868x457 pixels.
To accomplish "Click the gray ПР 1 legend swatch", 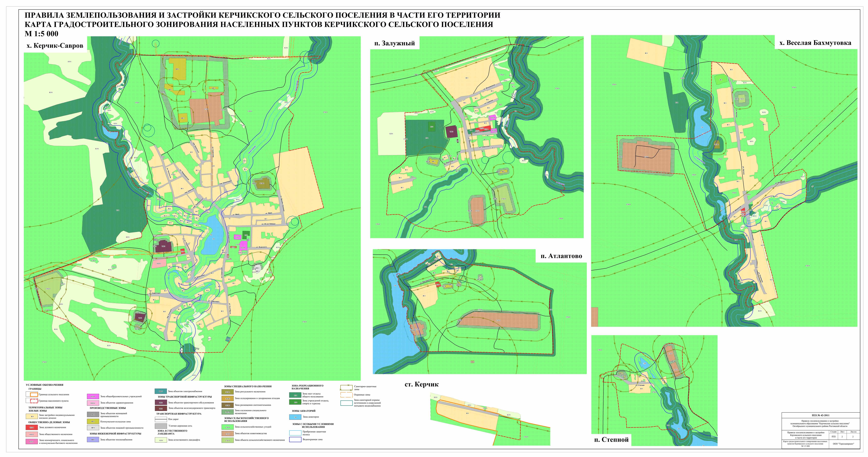I will click(x=93, y=414).
